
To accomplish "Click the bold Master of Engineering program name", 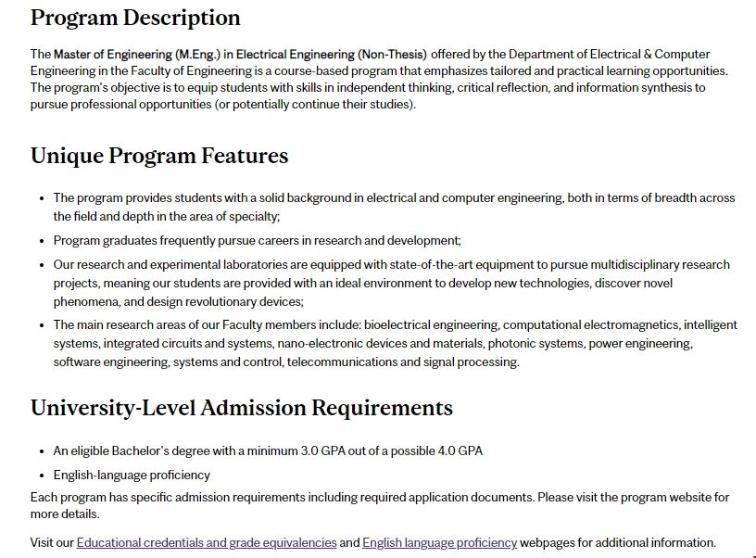I will pos(240,54).
